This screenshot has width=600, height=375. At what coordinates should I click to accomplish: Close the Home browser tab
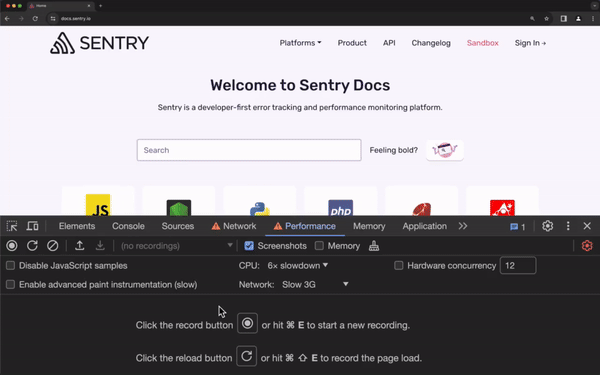tap(89, 6)
